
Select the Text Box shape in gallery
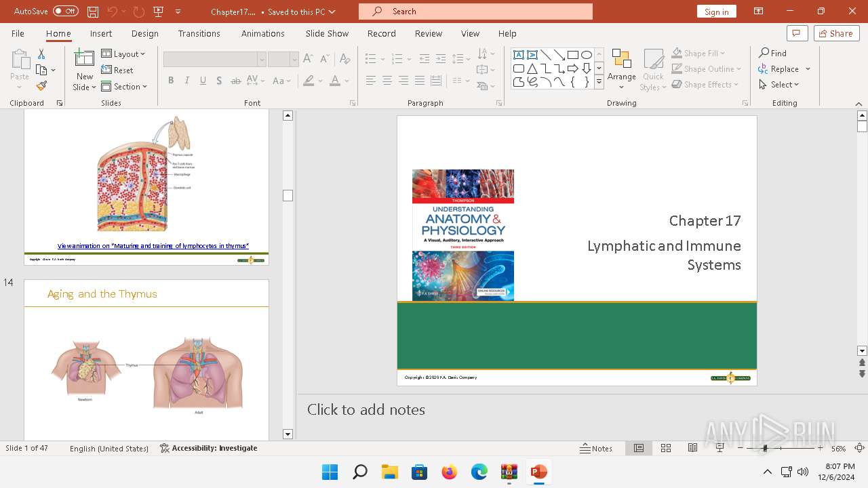click(x=518, y=55)
